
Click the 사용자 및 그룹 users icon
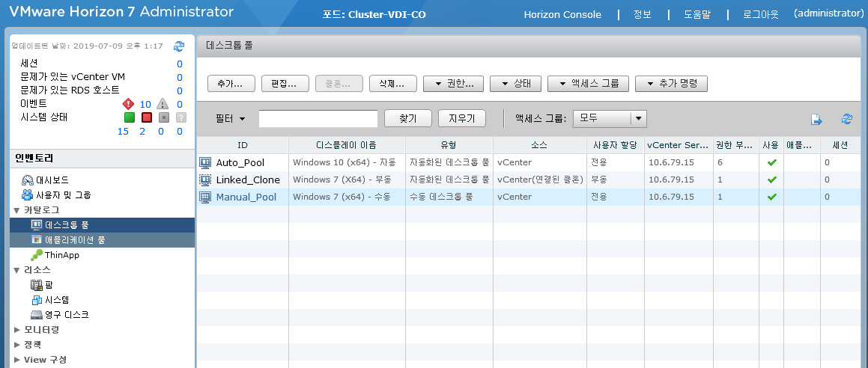(x=28, y=194)
